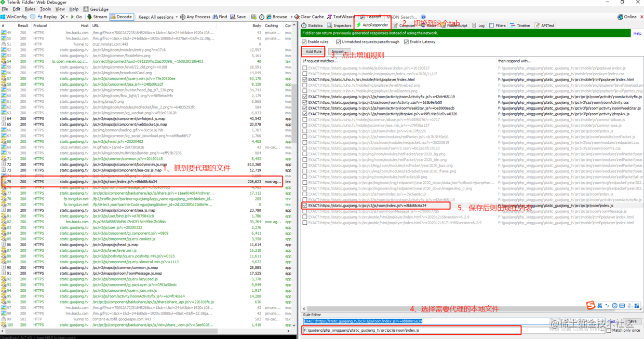Open Find sessions
This screenshot has height=339, width=644.
point(220,17)
